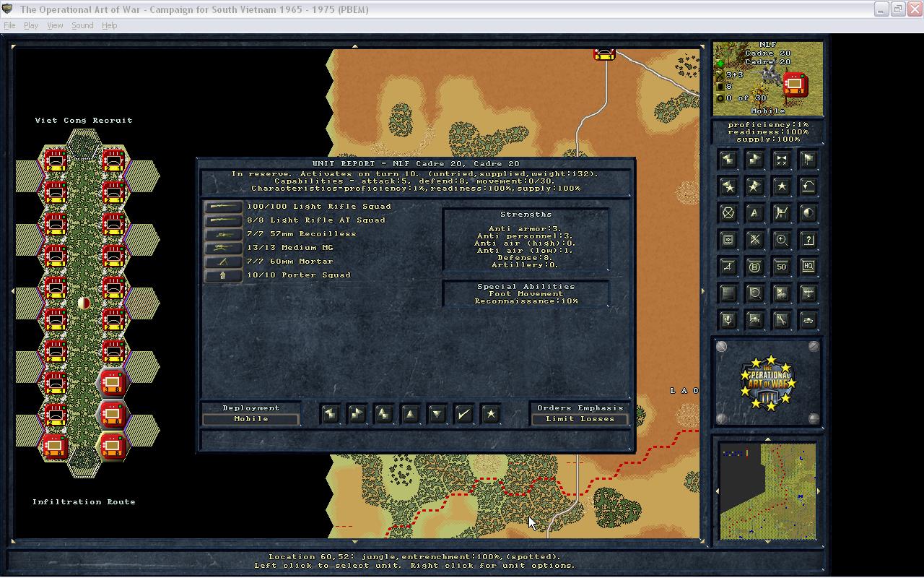Click the letter A icon button
The width and height of the screenshot is (924, 578).
pyautogui.click(x=755, y=213)
